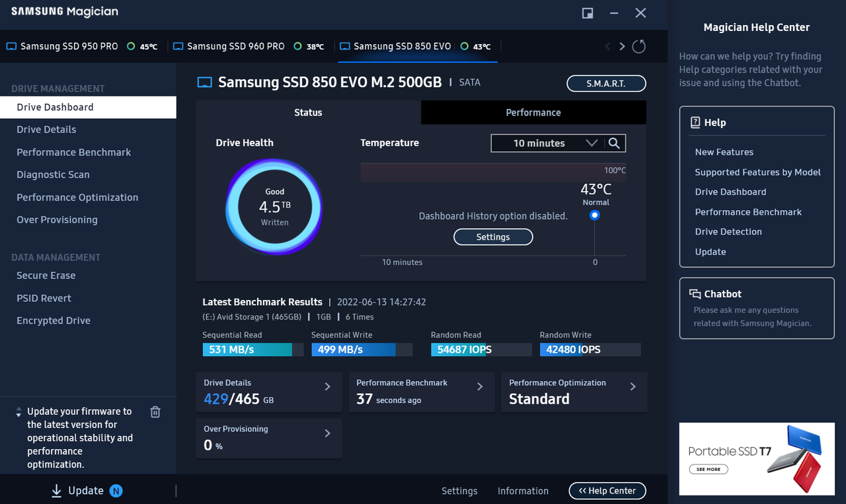Image resolution: width=846 pixels, height=504 pixels.
Task: Click the Drive Health circular gauge
Action: click(274, 207)
